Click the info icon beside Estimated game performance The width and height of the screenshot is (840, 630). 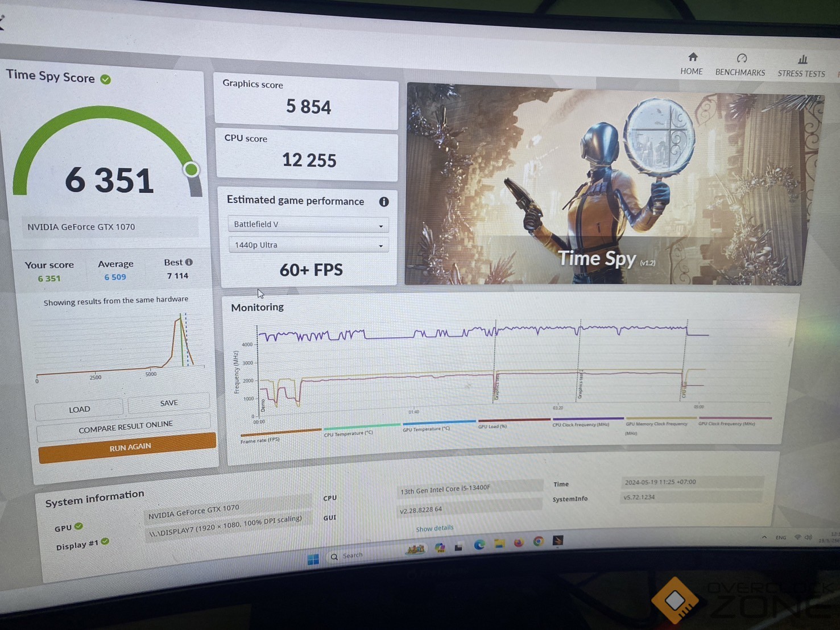click(384, 202)
